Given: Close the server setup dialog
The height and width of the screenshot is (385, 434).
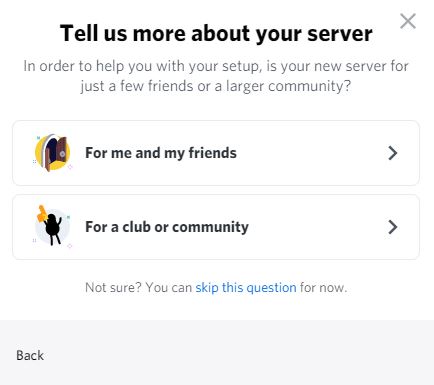Looking at the screenshot, I should (x=408, y=21).
